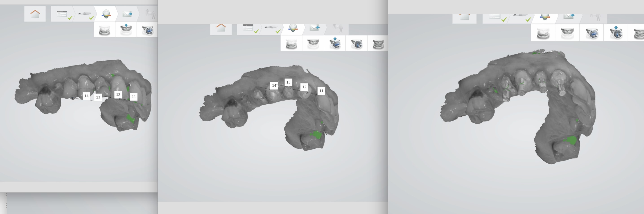Click the Send envelope step in the middle window

pyautogui.click(x=314, y=28)
